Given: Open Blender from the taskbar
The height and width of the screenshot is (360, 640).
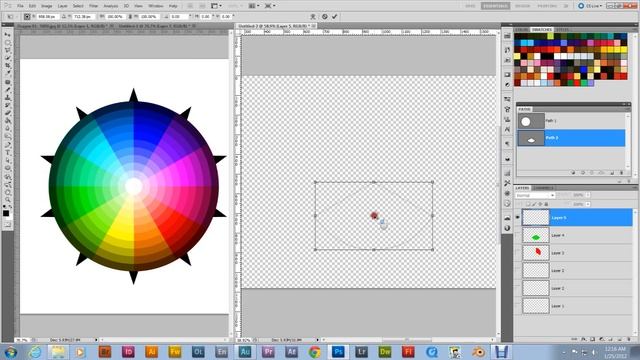Looking at the screenshot, I should coord(478,351).
